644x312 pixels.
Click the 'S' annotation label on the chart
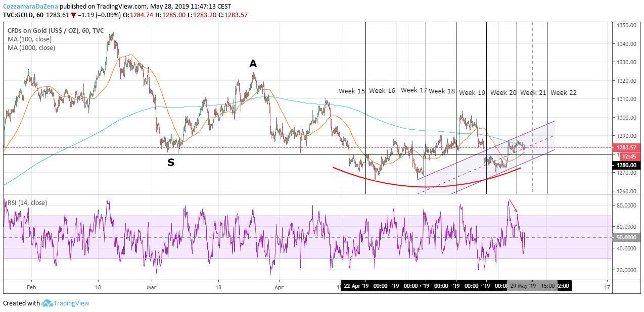click(x=171, y=163)
